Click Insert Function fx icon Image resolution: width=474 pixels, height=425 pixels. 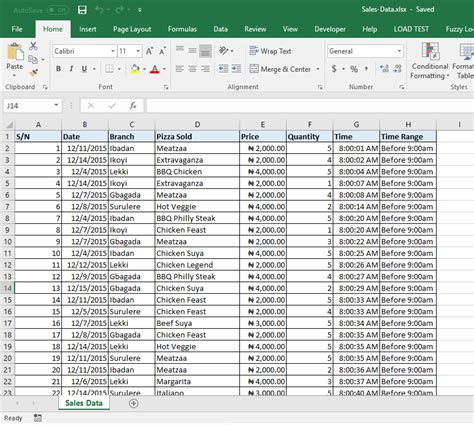pyautogui.click(x=133, y=106)
